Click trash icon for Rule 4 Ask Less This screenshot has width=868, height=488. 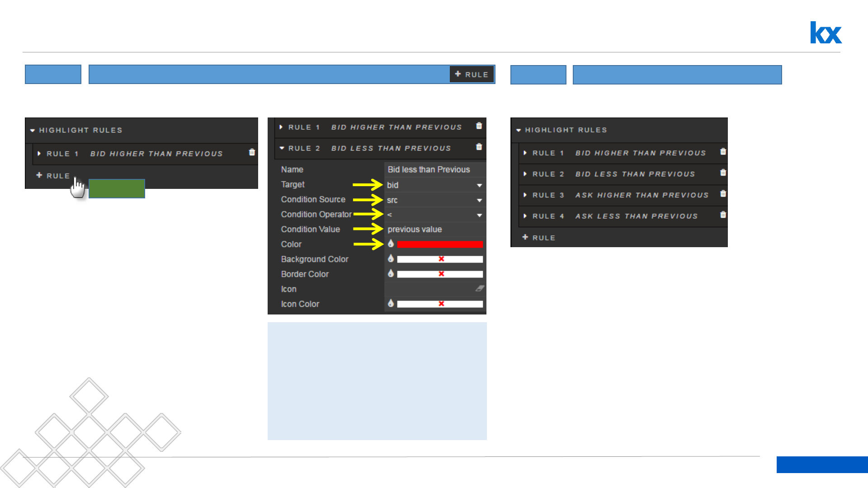point(723,215)
